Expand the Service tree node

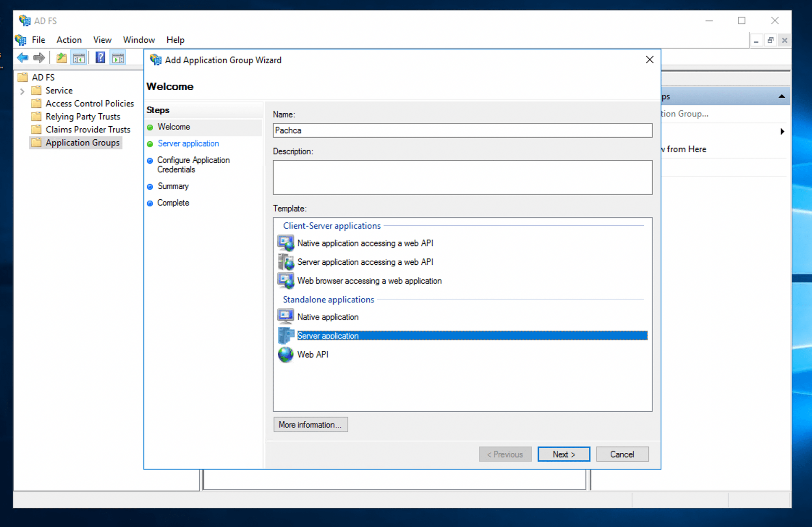[22, 91]
